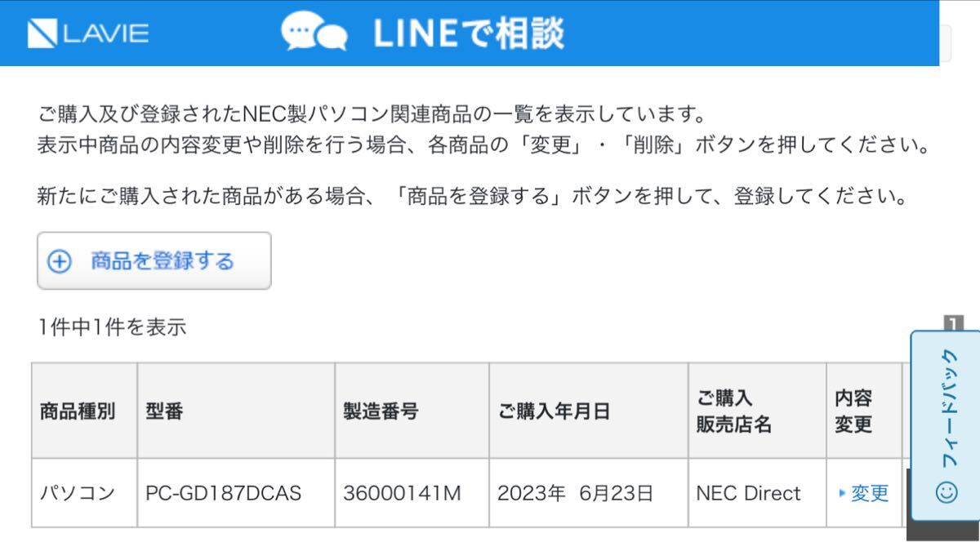Click the NEC Direct store cell
Image resolution: width=980 pixels, height=551 pixels.
(x=756, y=493)
